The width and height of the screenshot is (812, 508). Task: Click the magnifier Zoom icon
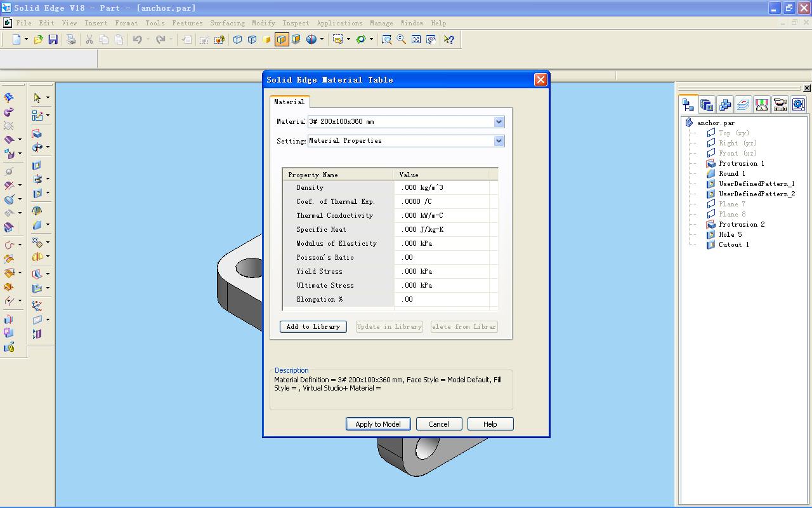(x=402, y=39)
